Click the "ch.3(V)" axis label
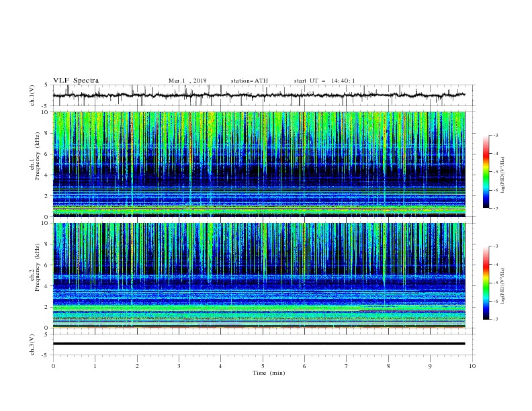 click(32, 345)
